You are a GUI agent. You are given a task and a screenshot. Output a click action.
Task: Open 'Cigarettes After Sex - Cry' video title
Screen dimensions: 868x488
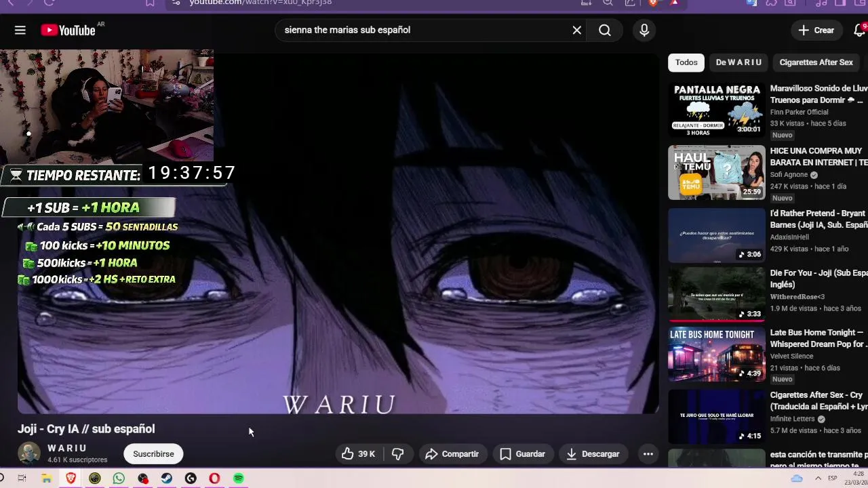(818, 401)
